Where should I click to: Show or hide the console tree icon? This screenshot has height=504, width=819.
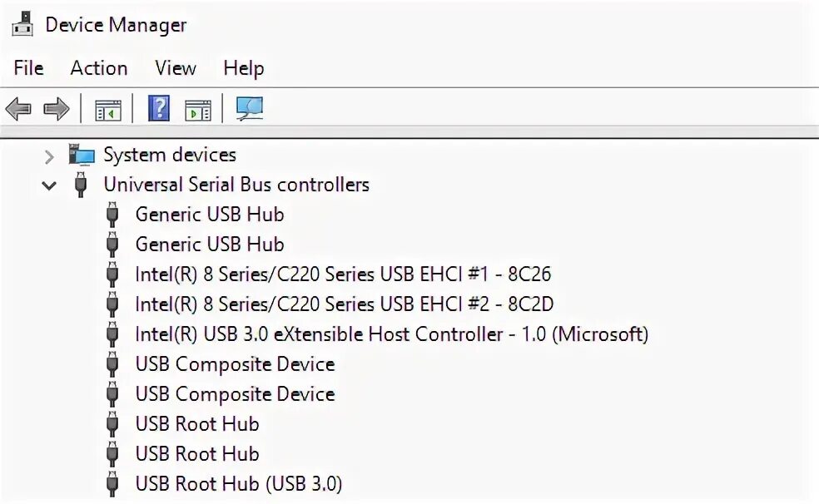click(108, 111)
